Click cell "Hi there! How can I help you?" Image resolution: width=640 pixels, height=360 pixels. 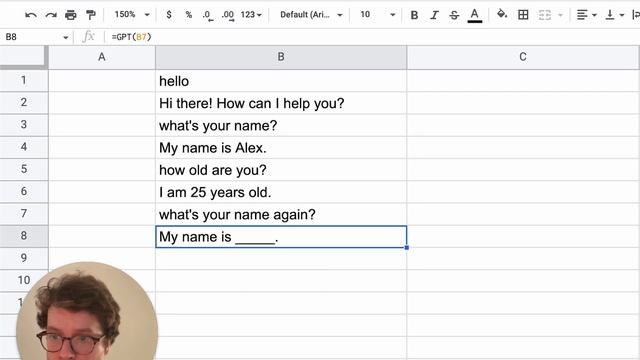[x=281, y=103]
